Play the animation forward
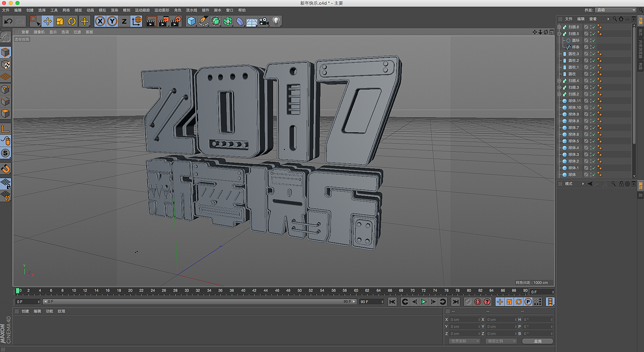 pyautogui.click(x=424, y=302)
